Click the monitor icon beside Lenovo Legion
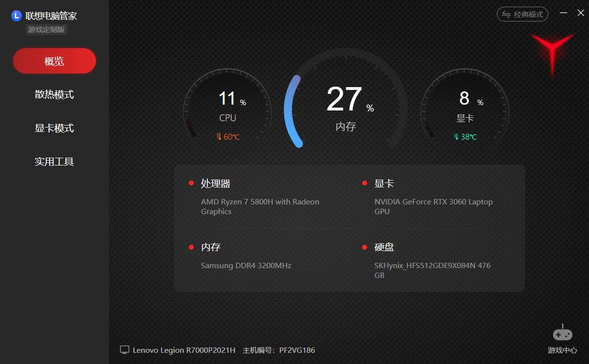The image size is (589, 364). tap(125, 350)
